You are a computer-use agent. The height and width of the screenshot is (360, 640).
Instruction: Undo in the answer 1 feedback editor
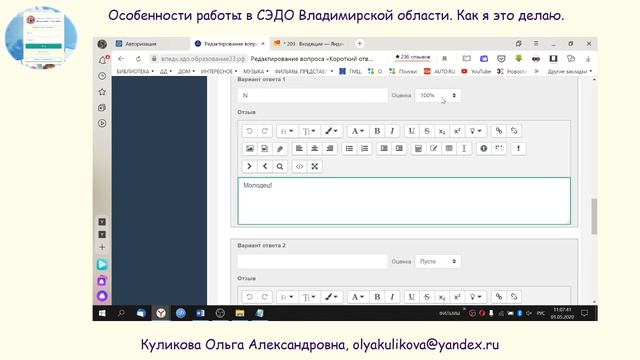[249, 131]
